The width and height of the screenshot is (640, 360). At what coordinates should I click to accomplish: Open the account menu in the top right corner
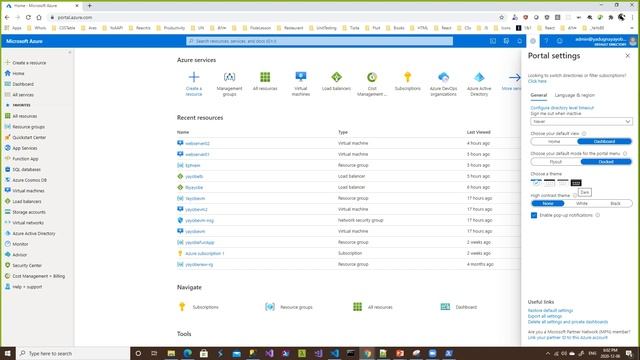(x=605, y=41)
